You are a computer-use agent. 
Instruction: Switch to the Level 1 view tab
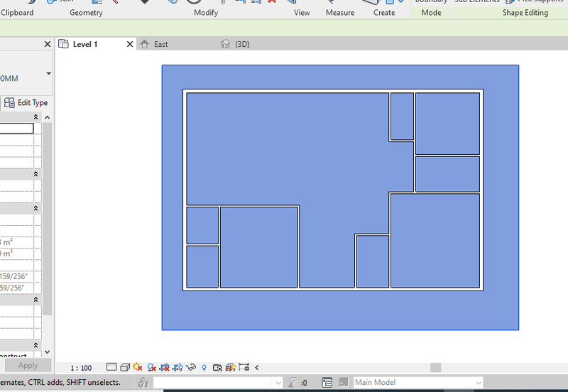point(85,44)
